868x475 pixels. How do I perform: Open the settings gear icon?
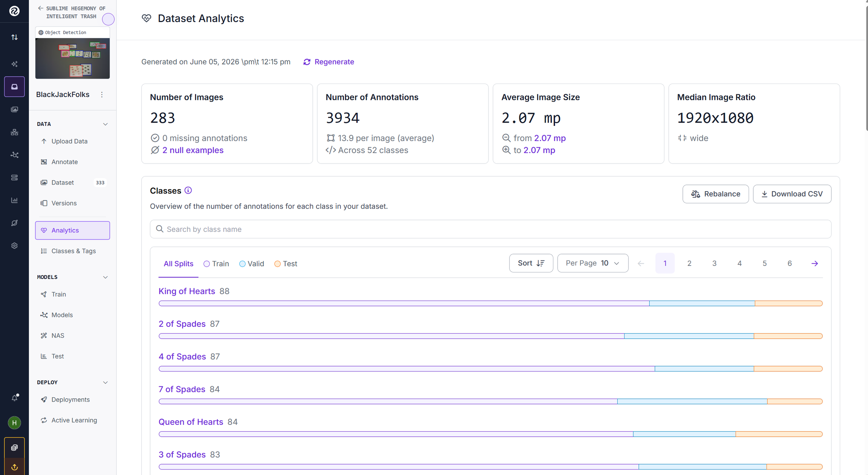[x=14, y=246]
